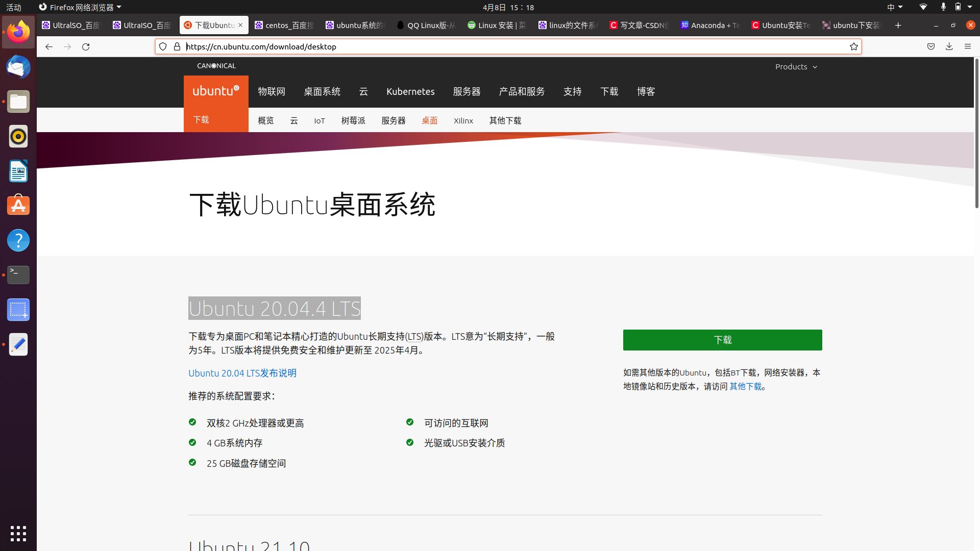This screenshot has width=980, height=551.
Task: Expand the Products dropdown menu
Action: click(x=796, y=67)
